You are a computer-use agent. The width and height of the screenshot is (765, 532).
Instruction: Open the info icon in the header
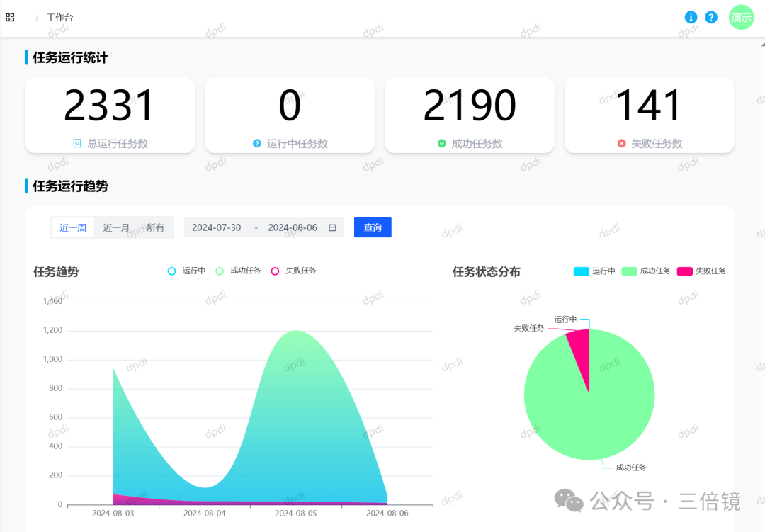(691, 17)
